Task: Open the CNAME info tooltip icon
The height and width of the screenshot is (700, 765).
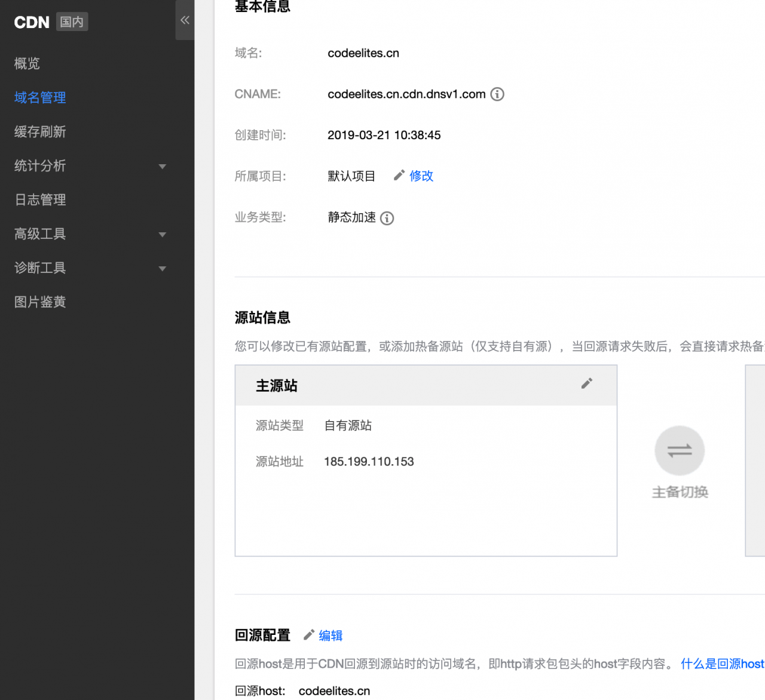Action: [497, 94]
